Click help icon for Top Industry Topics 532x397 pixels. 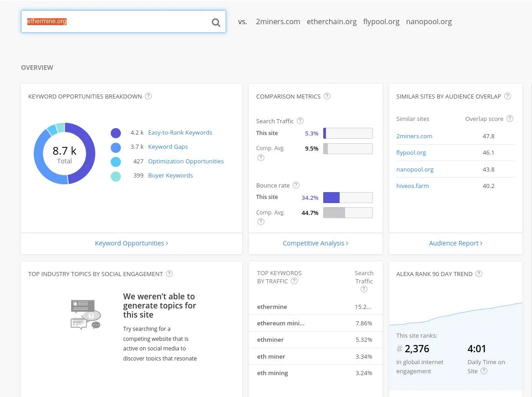click(x=169, y=274)
